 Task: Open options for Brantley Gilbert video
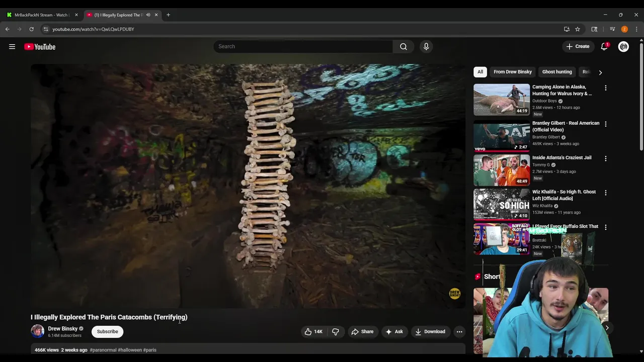click(606, 124)
